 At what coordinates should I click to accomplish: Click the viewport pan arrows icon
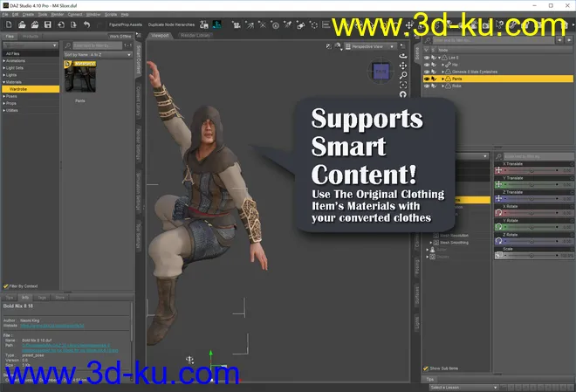[402, 65]
